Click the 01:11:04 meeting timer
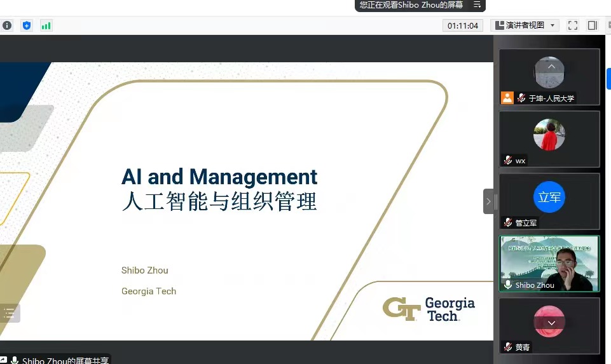The image size is (611, 364). 463,25
